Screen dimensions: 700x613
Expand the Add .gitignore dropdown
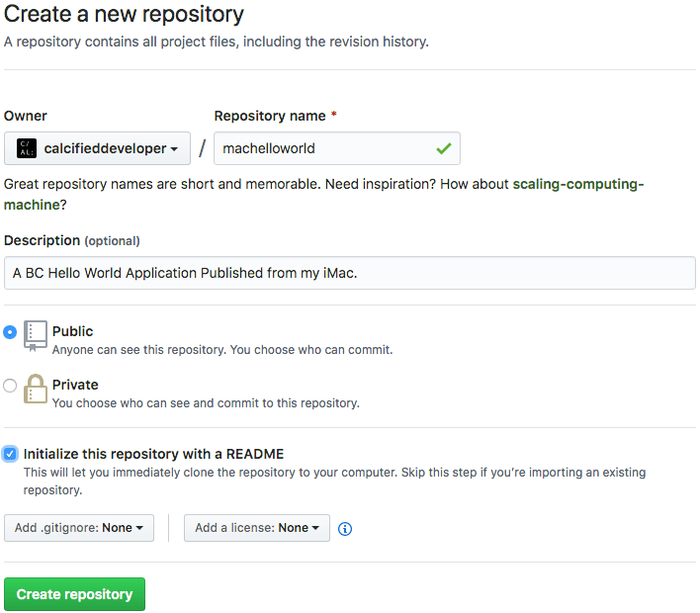(x=79, y=528)
